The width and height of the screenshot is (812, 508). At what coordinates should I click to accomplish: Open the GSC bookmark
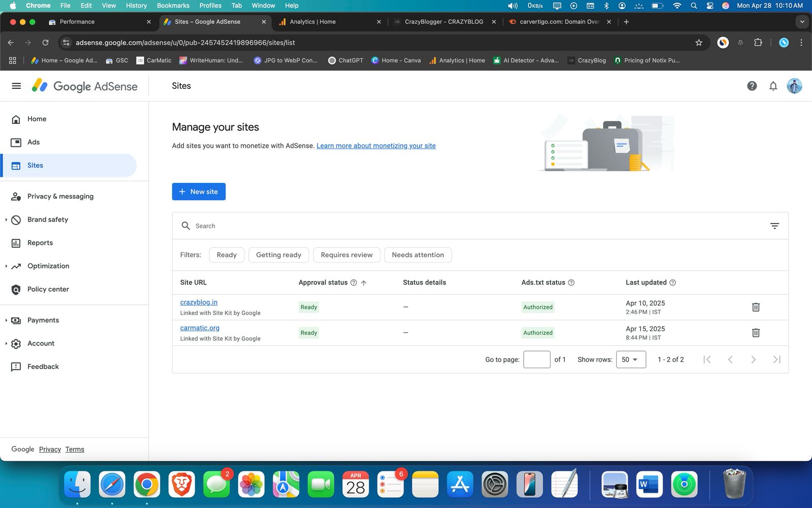point(117,60)
